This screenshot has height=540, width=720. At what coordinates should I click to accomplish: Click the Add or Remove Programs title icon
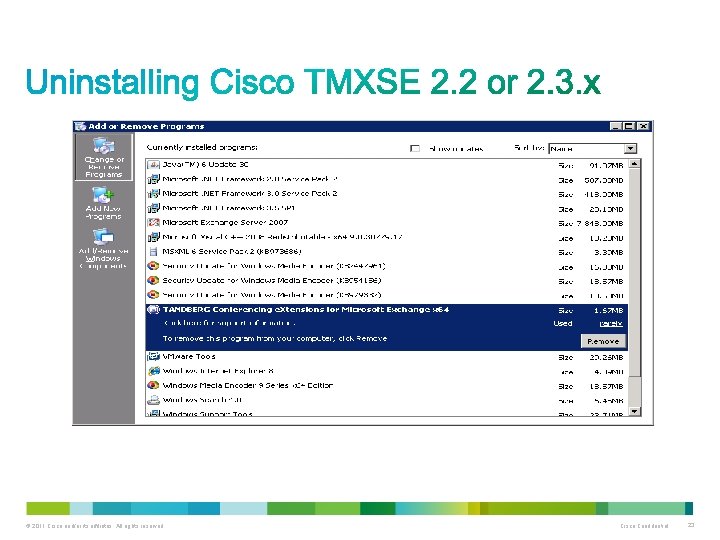pyautogui.click(x=80, y=126)
